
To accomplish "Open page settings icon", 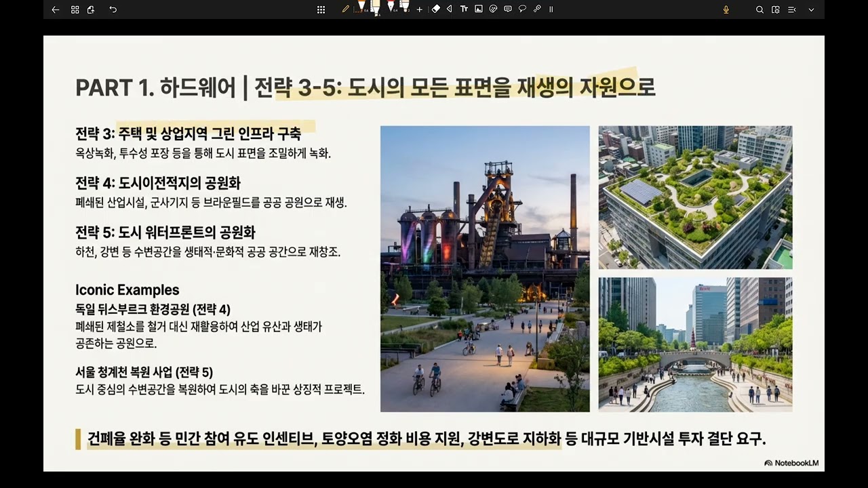I will pos(776,9).
